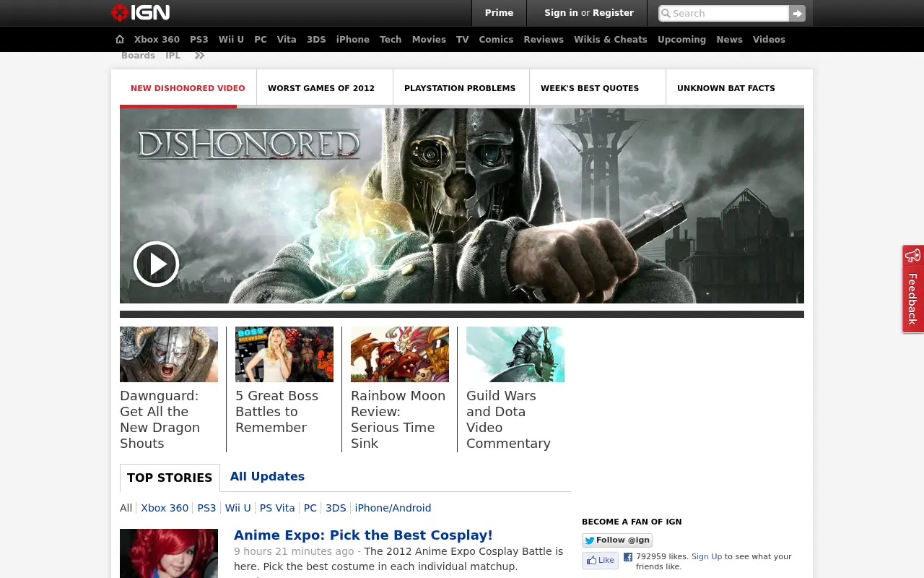Submit search with the arrow button
This screenshot has height=578, width=924.
pos(797,13)
